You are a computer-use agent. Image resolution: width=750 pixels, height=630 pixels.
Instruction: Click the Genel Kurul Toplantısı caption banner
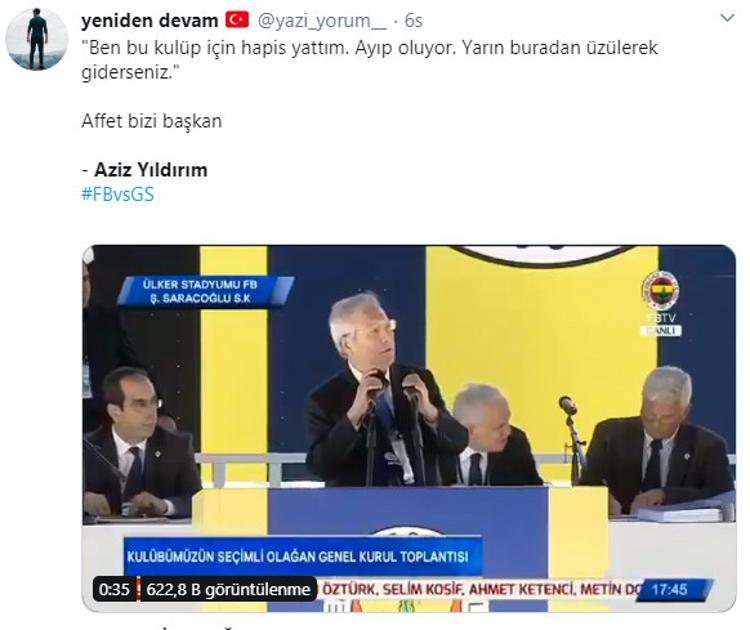tap(302, 556)
